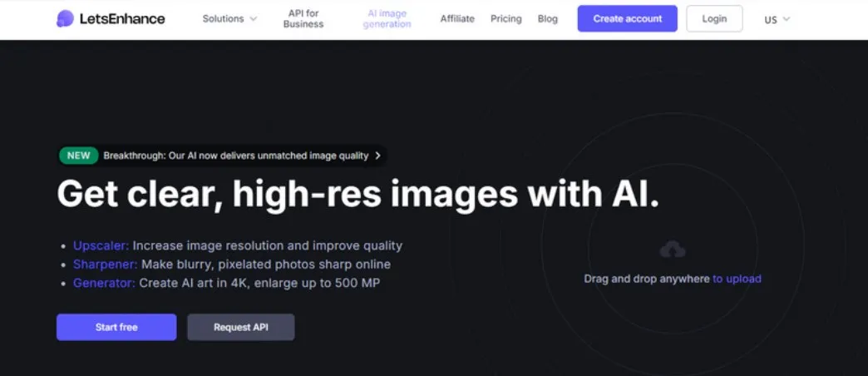868x376 pixels.
Task: Click the Start free button
Action: point(116,327)
